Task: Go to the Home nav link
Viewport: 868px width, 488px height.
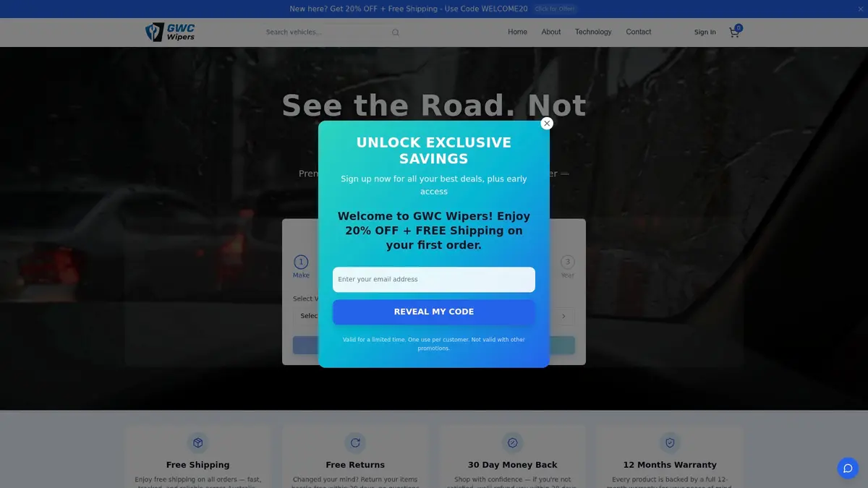Action: pyautogui.click(x=517, y=32)
